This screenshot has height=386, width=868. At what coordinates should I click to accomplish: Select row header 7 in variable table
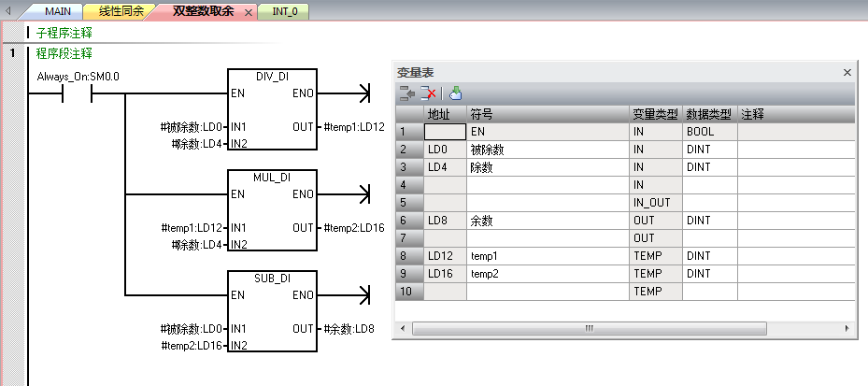[x=409, y=238]
